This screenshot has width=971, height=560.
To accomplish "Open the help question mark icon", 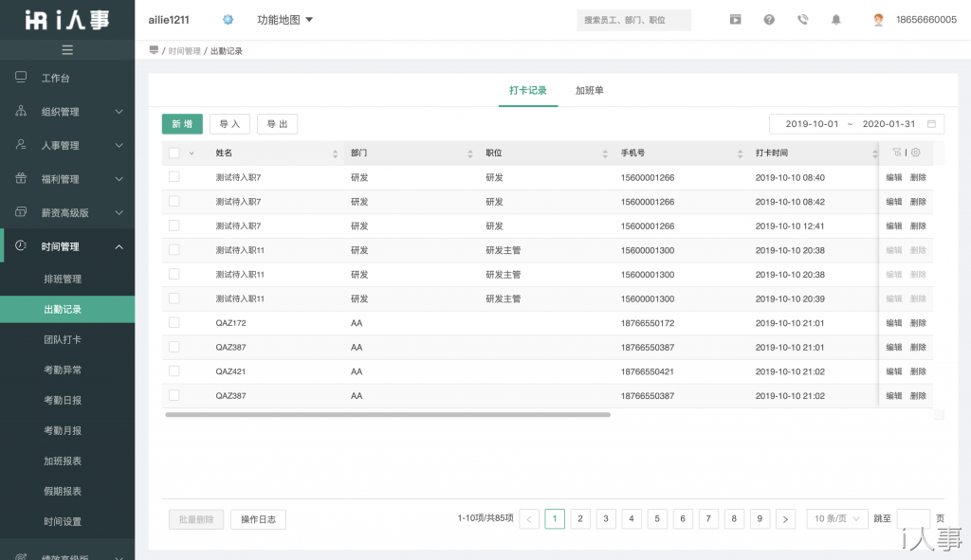I will click(769, 20).
